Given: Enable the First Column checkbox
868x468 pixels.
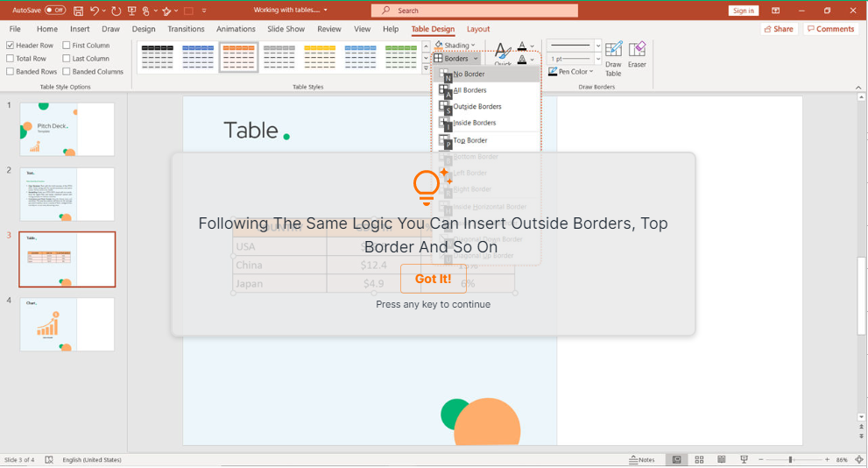Looking at the screenshot, I should (67, 46).
